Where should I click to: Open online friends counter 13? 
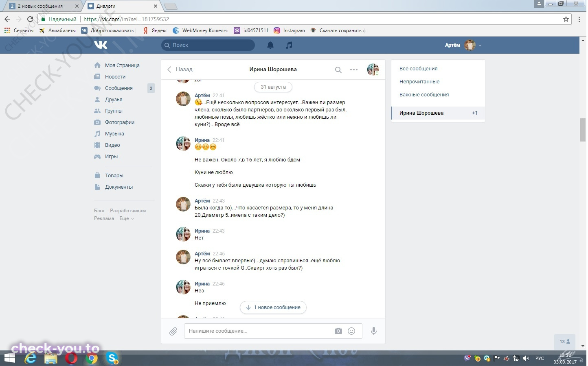click(x=565, y=342)
